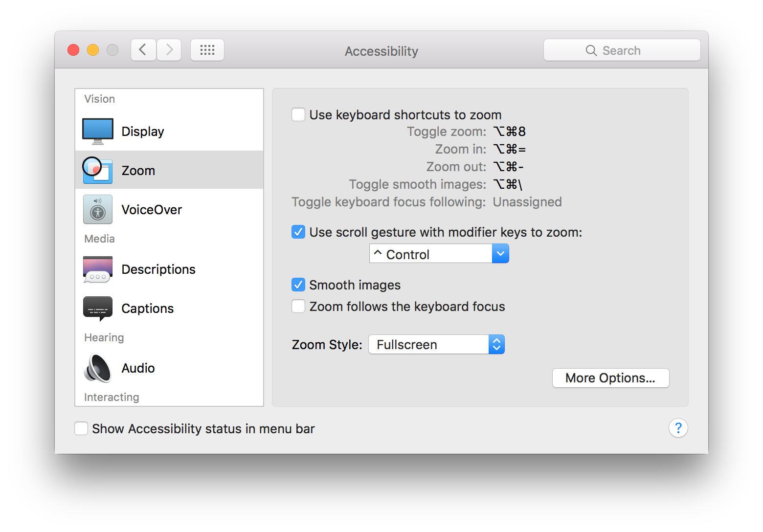Disable the Smooth images checkbox
Viewport: 763px width, 532px height.
pyautogui.click(x=298, y=285)
